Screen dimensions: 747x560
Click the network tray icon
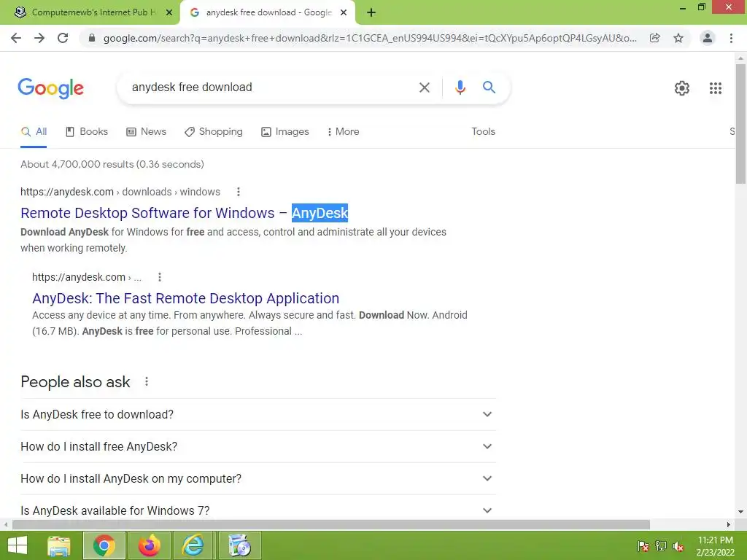point(661,546)
